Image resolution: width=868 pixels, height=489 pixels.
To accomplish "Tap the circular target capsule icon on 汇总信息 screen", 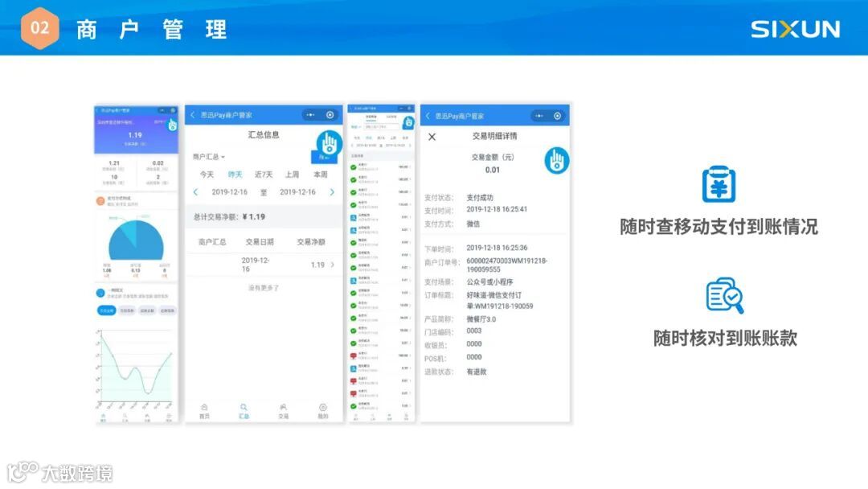I will tap(330, 115).
